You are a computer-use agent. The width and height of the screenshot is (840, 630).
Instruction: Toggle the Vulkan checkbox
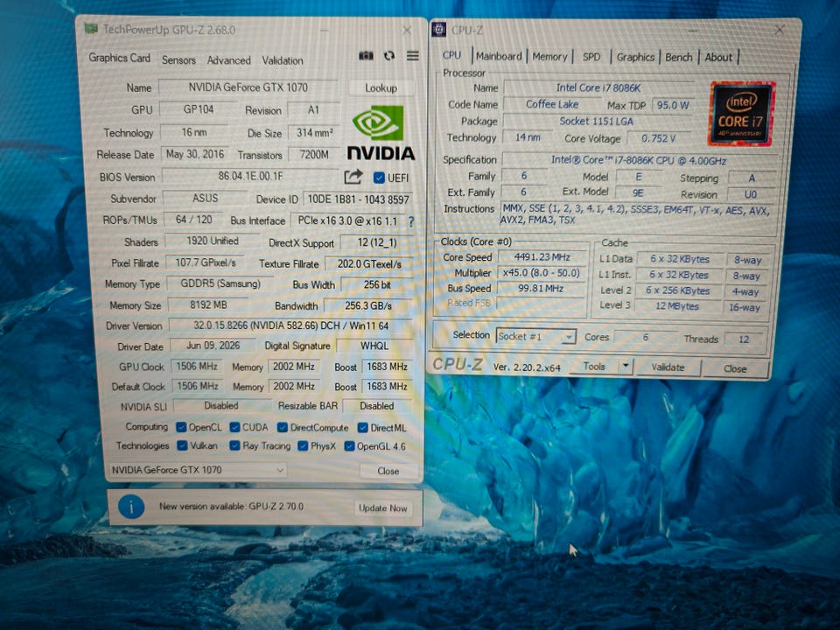(x=182, y=445)
